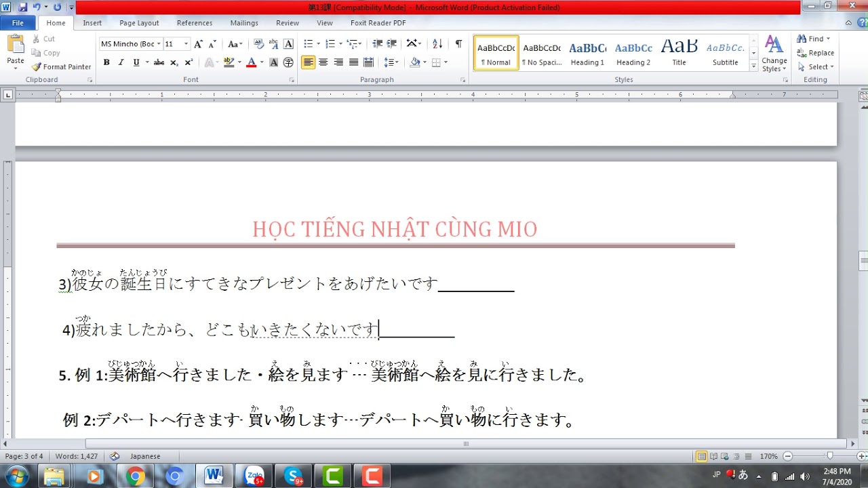The height and width of the screenshot is (488, 868).
Task: Toggle Italic formatting
Action: pos(121,62)
